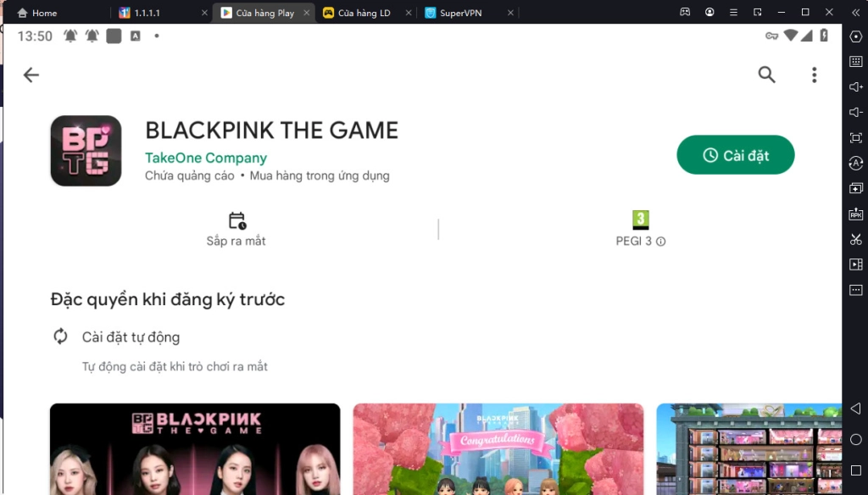Click the Sắp ra mắt calendar icon
The image size is (868, 495).
coord(237,220)
